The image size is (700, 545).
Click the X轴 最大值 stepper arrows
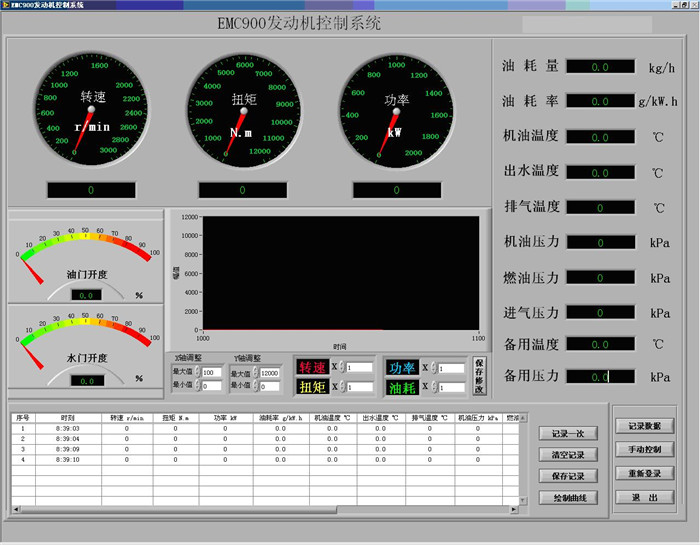(198, 373)
